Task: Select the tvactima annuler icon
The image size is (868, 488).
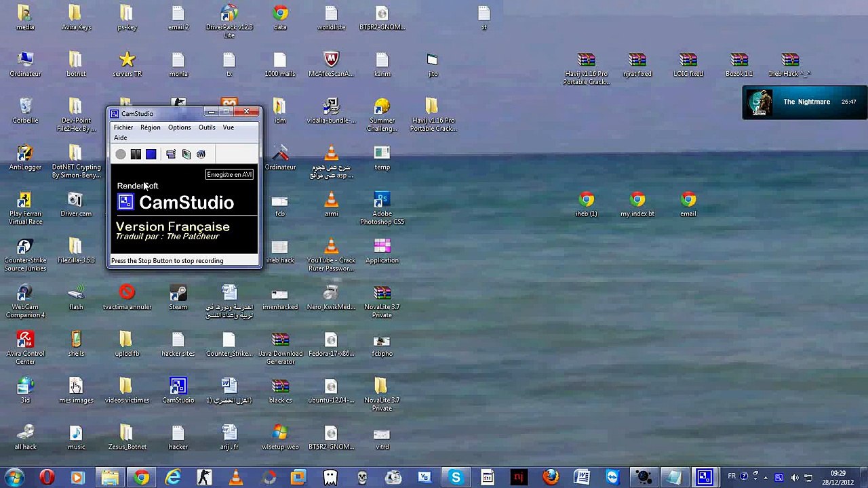Action: 127,298
